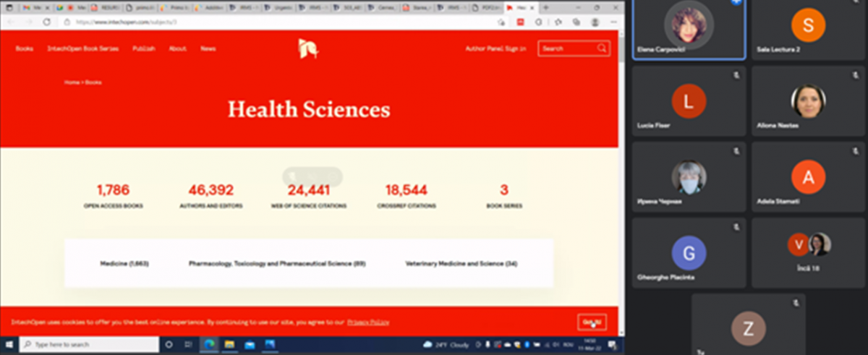Click the website Search input field
This screenshot has width=868, height=355.
pos(568,48)
